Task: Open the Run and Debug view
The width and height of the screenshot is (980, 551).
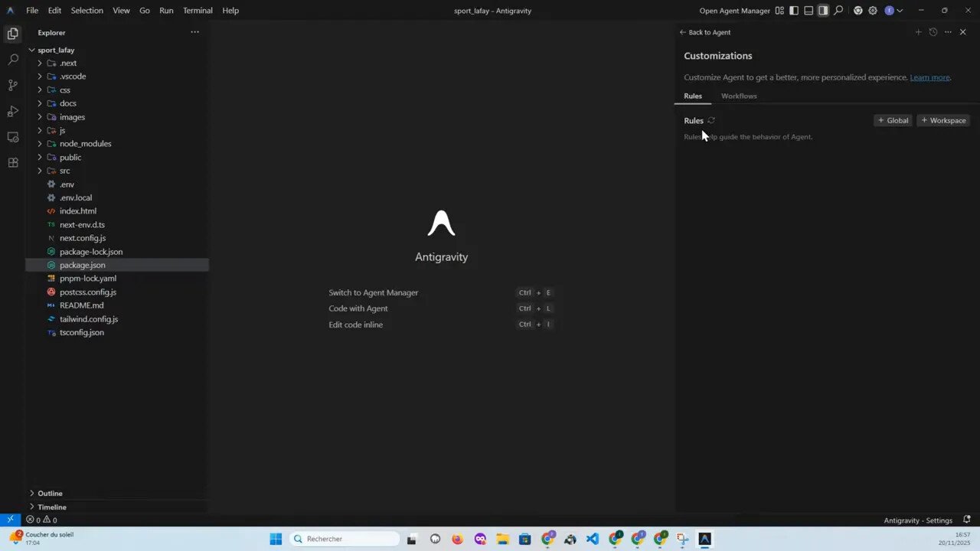Action: coord(12,111)
